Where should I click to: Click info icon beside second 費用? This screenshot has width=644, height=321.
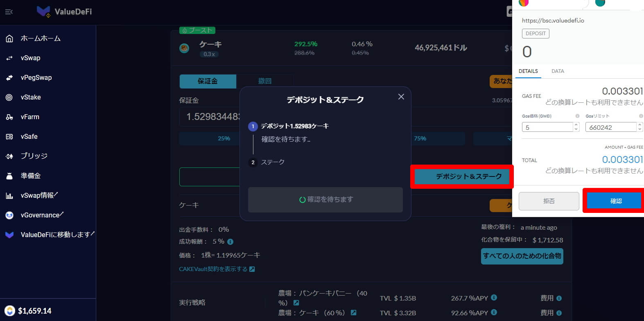[559, 313]
